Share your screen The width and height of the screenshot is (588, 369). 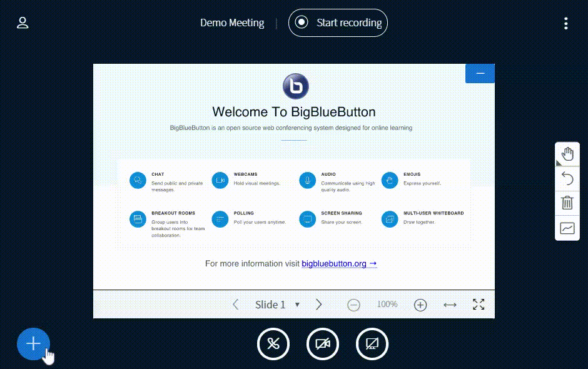point(372,344)
